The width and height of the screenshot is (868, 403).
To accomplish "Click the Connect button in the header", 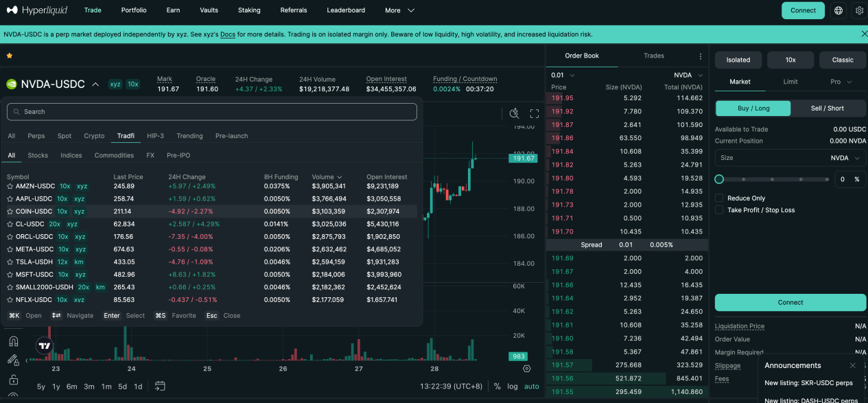I will pyautogui.click(x=802, y=10).
